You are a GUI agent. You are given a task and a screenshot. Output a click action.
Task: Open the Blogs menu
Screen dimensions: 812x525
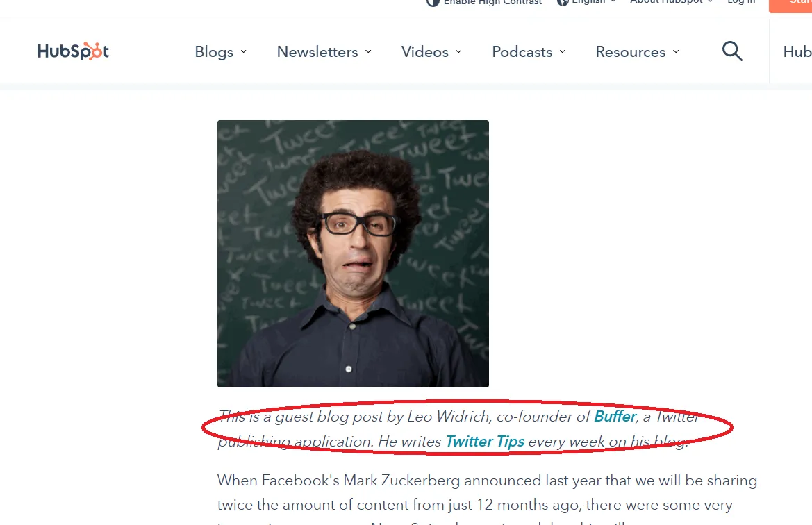coord(221,52)
